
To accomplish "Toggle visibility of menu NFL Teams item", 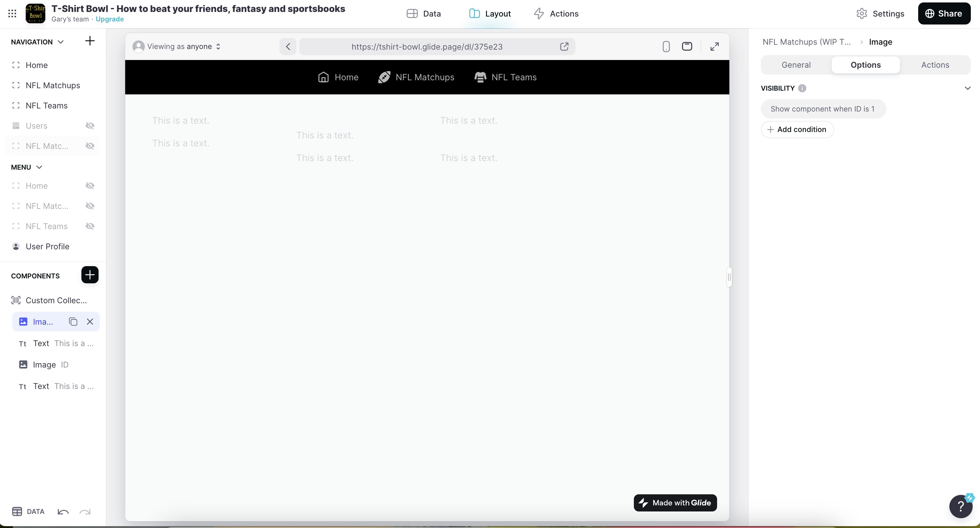I will pyautogui.click(x=90, y=226).
